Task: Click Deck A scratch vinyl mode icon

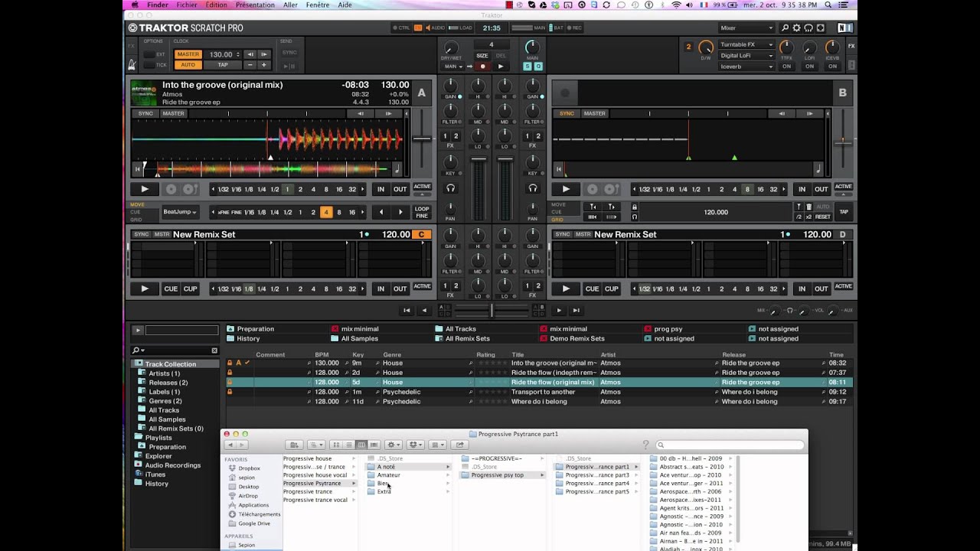Action: [x=171, y=189]
